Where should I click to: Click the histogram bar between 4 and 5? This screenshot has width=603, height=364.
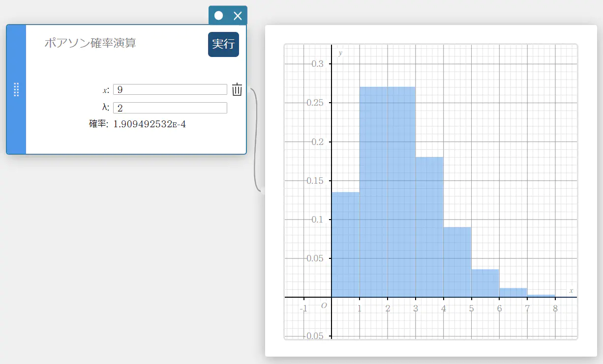[457, 263]
